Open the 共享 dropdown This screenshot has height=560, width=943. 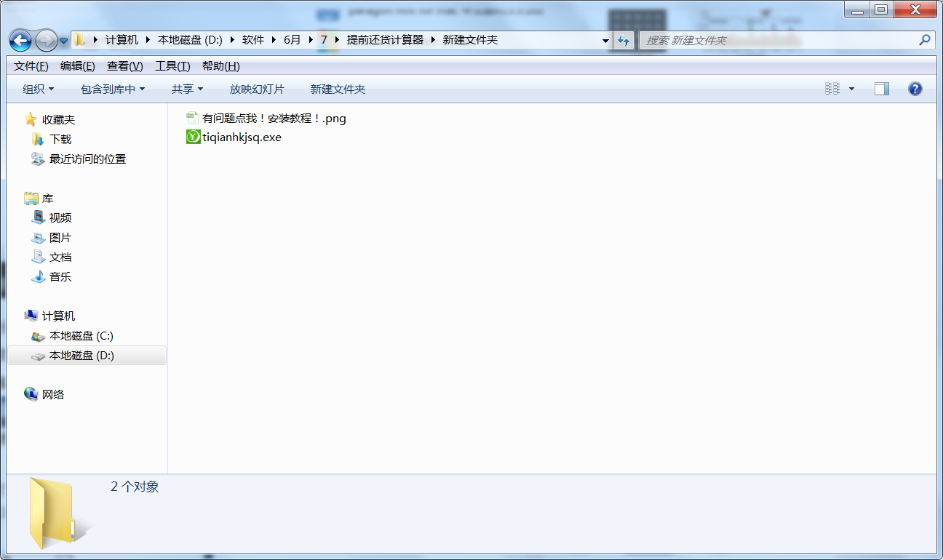(x=187, y=89)
